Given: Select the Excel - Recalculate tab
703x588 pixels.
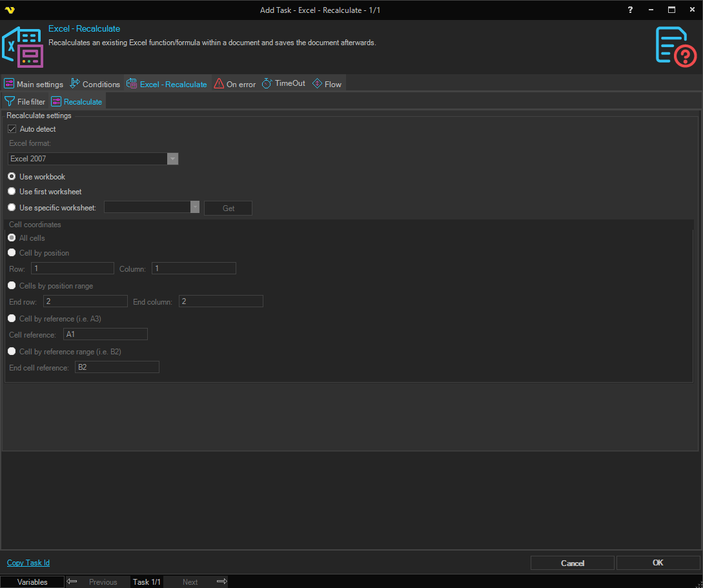Looking at the screenshot, I should click(x=167, y=84).
